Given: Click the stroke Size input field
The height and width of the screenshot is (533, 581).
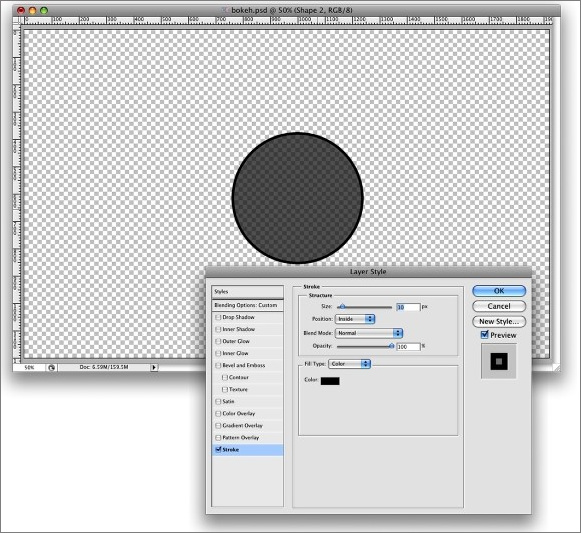Looking at the screenshot, I should pos(408,307).
